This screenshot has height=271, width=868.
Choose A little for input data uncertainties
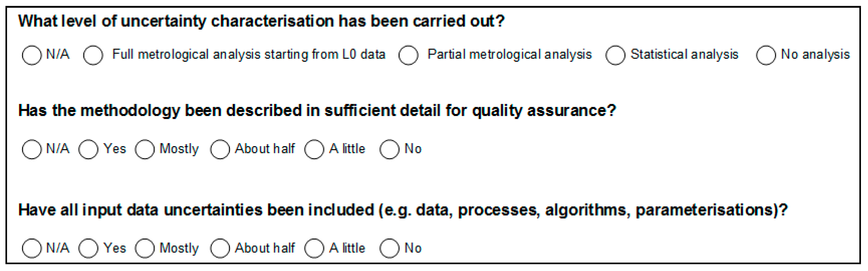tap(314, 248)
